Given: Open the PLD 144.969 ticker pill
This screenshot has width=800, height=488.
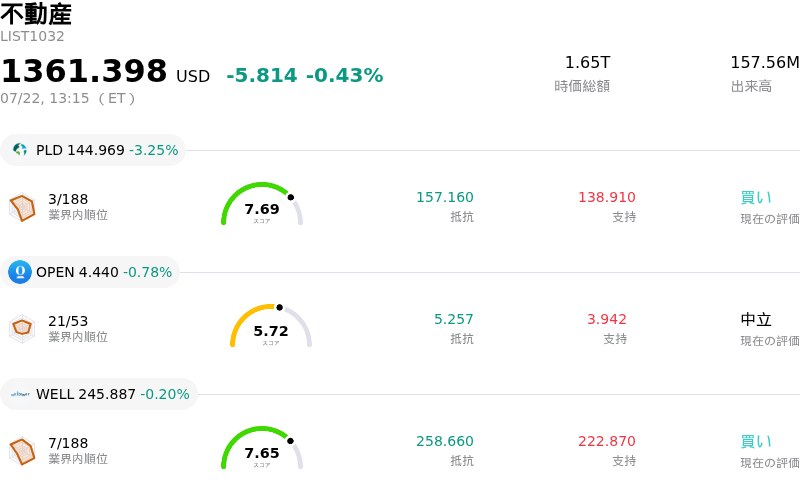Looking at the screenshot, I should point(93,150).
